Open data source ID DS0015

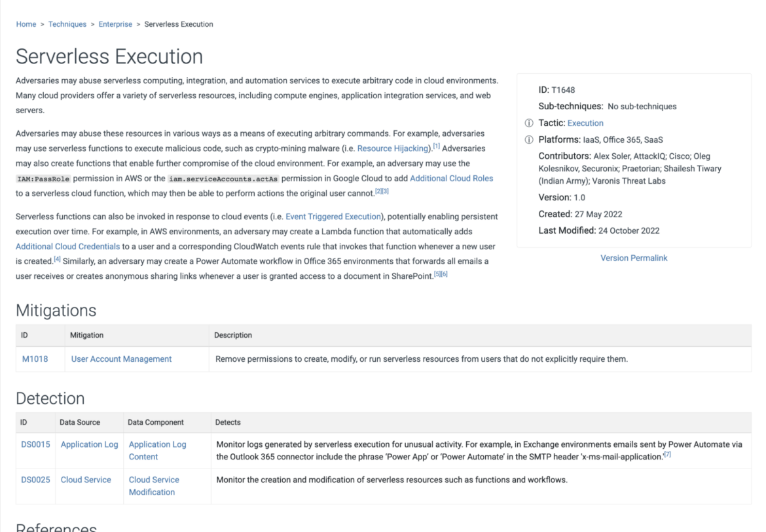(x=35, y=444)
